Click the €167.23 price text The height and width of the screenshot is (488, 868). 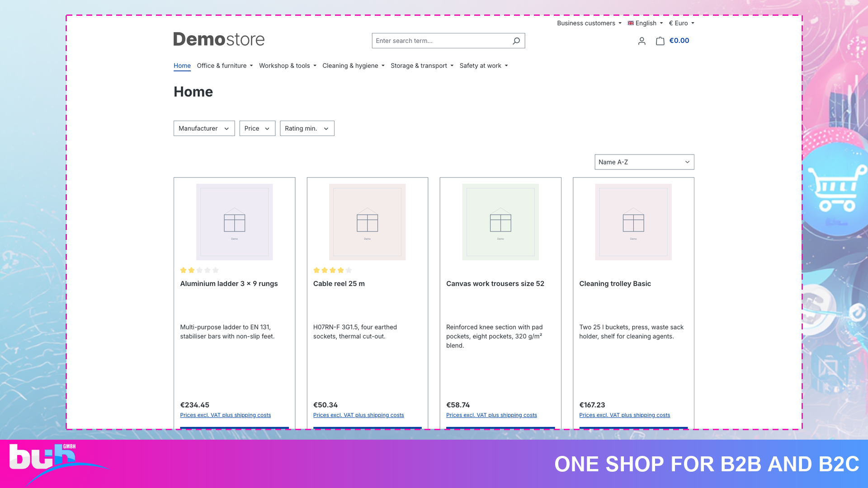pos(592,405)
